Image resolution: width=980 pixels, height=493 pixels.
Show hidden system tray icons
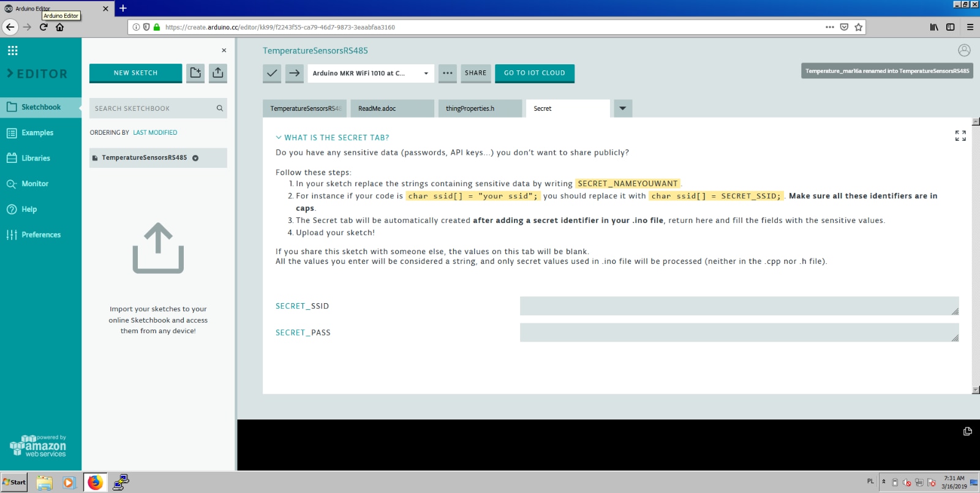point(883,482)
